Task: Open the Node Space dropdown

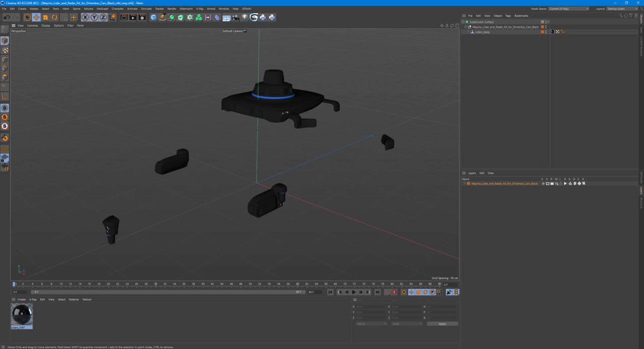Action: (569, 9)
